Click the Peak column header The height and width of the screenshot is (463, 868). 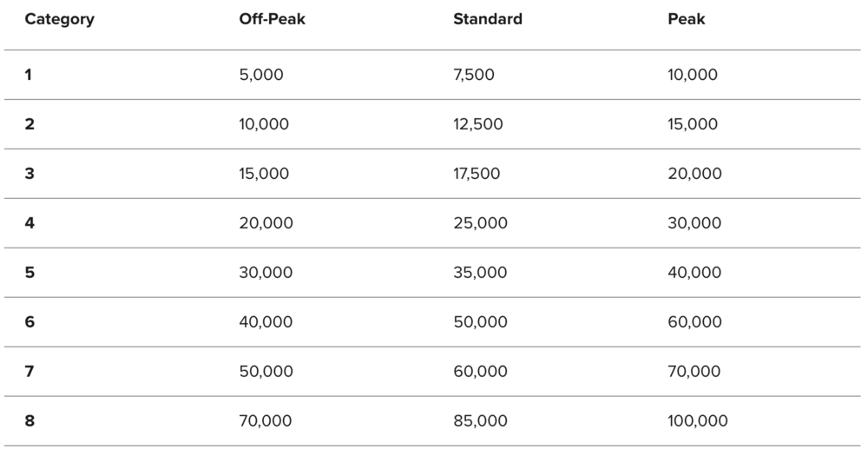[686, 19]
